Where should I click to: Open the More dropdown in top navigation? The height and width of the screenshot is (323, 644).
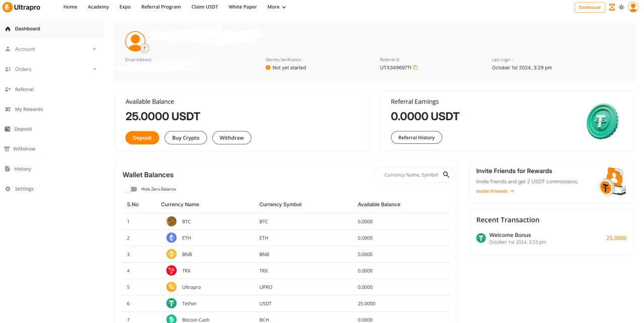click(x=277, y=7)
